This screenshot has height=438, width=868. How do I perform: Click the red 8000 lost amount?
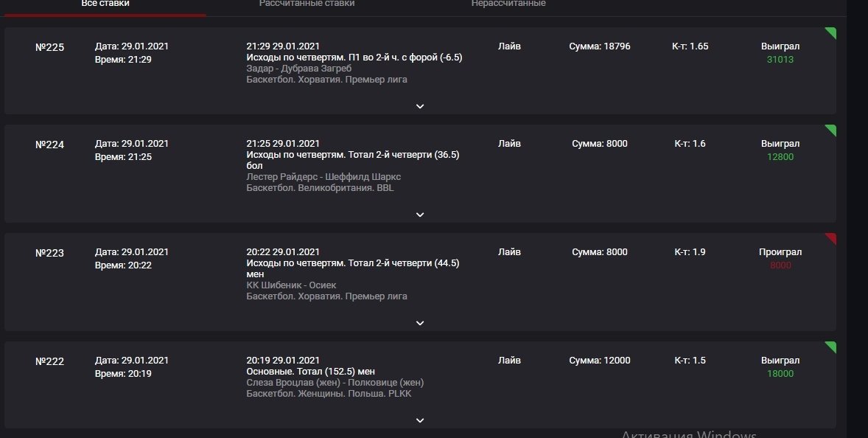pos(780,265)
